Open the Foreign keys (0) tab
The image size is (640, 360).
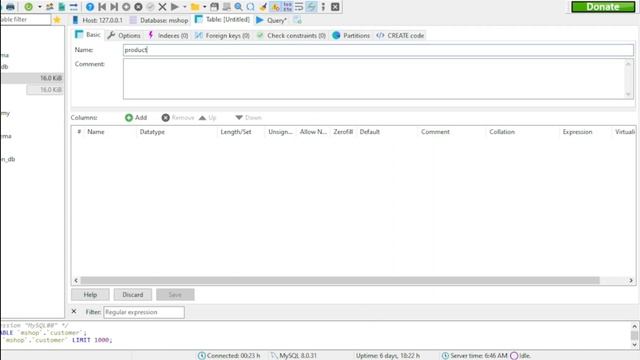[222, 36]
